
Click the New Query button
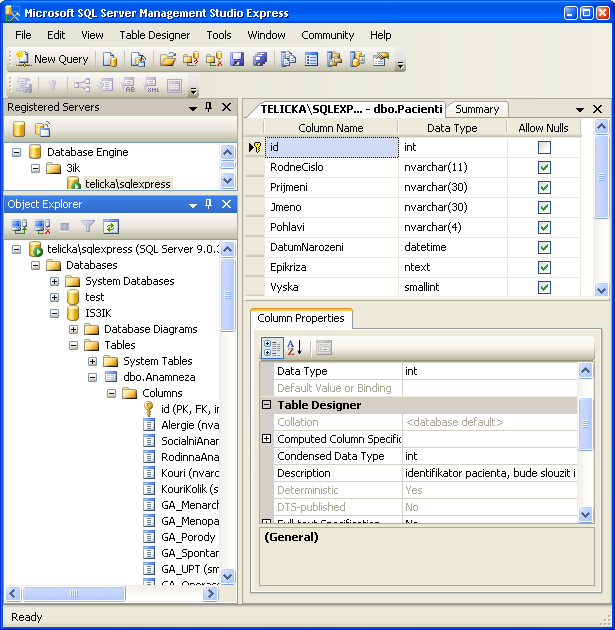click(52, 59)
